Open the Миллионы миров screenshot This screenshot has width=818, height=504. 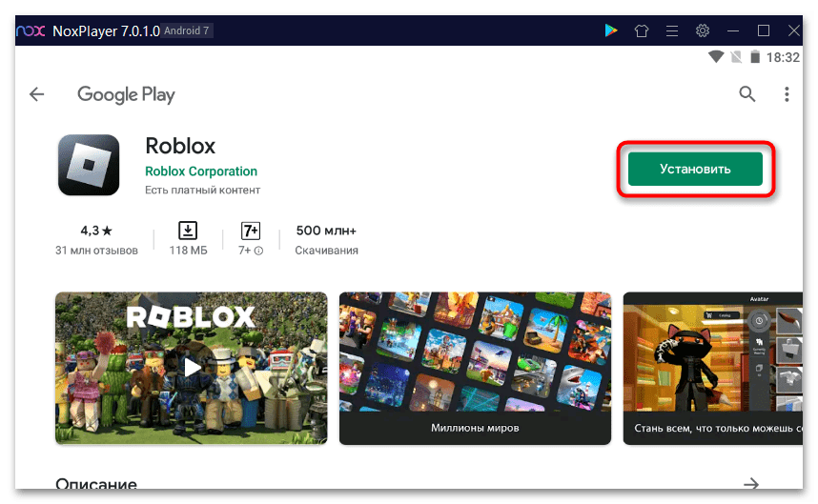[x=475, y=368]
